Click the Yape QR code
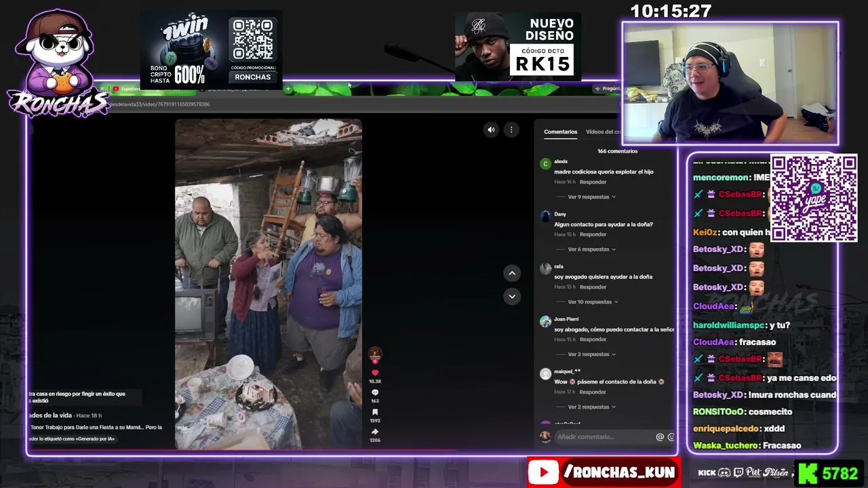The image size is (868, 488). (814, 198)
